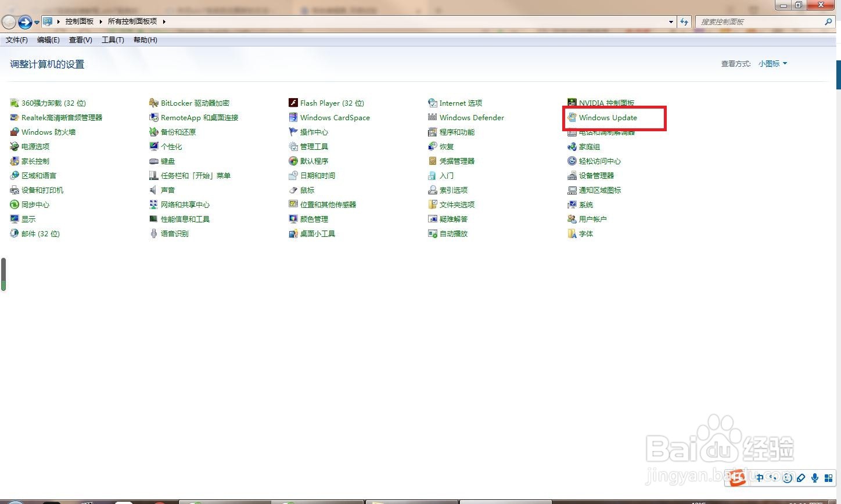The height and width of the screenshot is (504, 841).
Task: Open the 360强力卸载 (32 位) icon
Action: (x=15, y=103)
